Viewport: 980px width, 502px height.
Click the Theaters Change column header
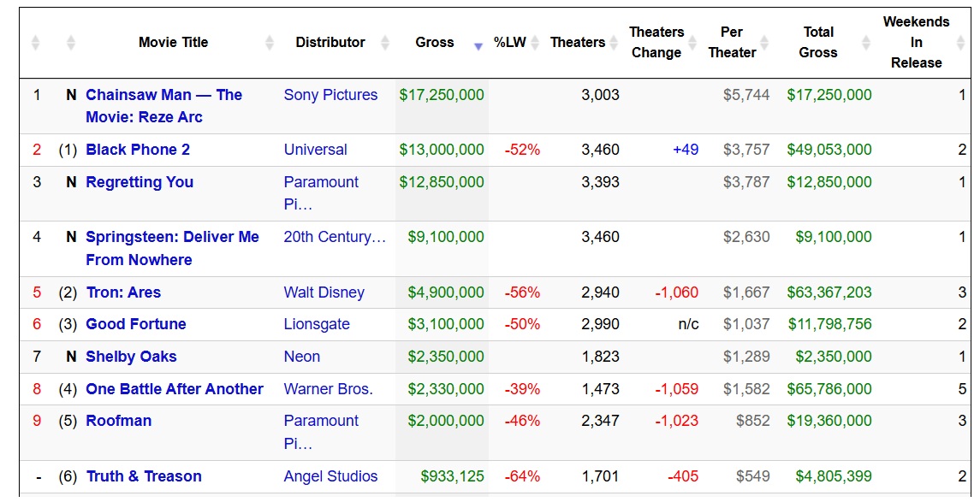tap(656, 42)
